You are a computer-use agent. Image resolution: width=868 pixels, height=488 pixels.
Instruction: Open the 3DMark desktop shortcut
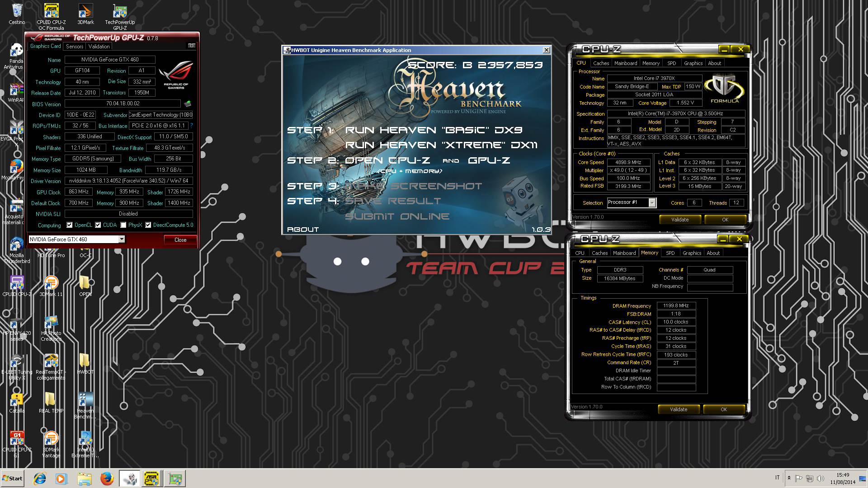85,14
